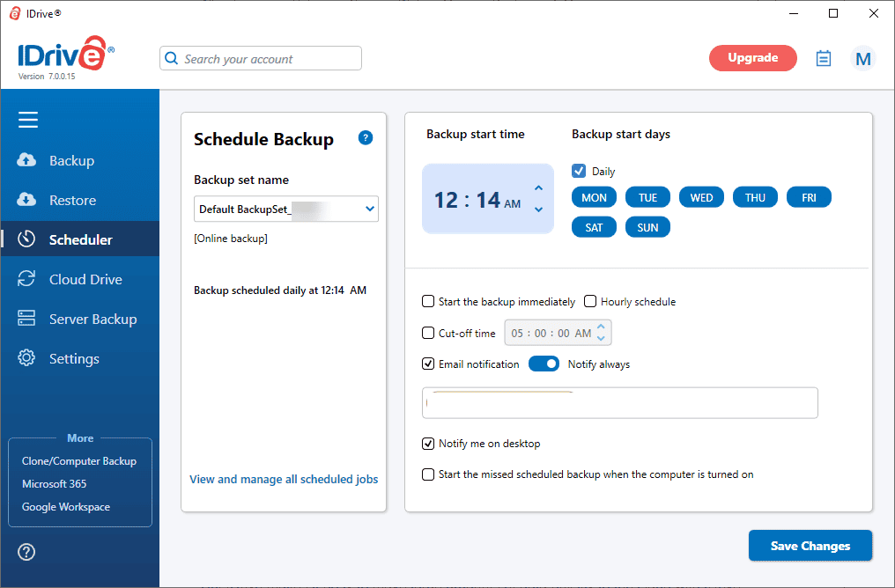Click the cut-off time field
Image resolution: width=895 pixels, height=588 pixels.
(558, 333)
